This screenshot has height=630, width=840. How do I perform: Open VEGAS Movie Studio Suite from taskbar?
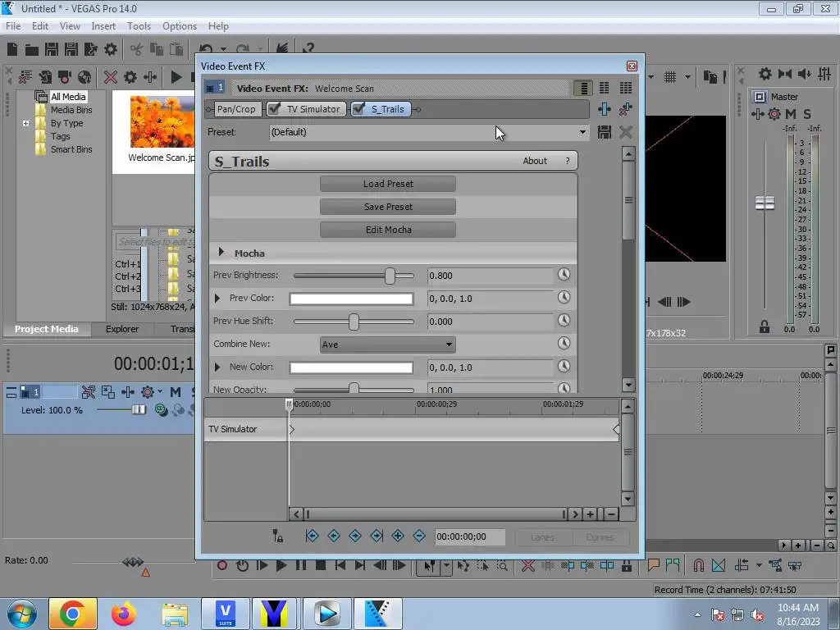click(226, 614)
